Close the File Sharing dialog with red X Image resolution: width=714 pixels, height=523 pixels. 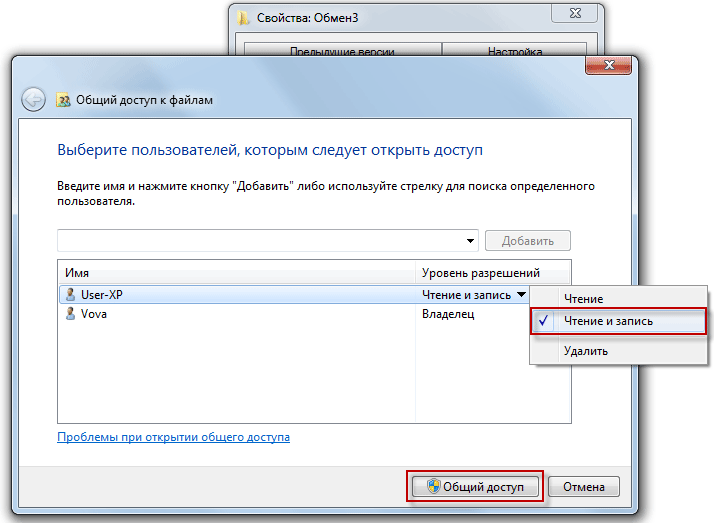point(608,66)
